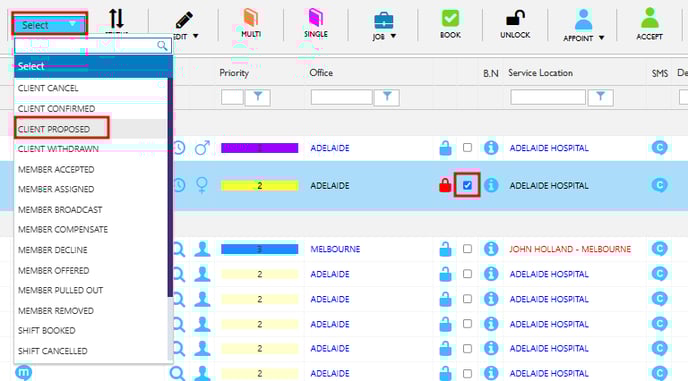Screen dimensions: 688x381
Task: Click the magnifier icon in dropdown search
Action: (x=162, y=45)
